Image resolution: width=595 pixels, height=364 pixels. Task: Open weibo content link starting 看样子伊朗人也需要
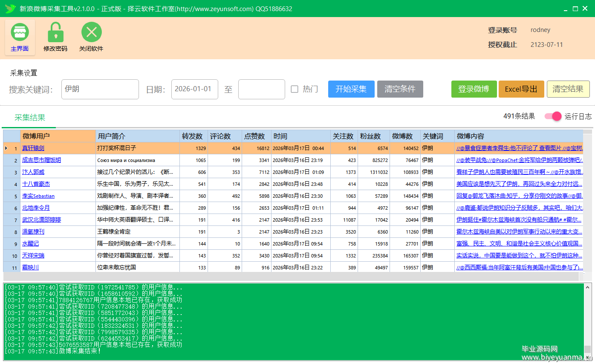519,172
